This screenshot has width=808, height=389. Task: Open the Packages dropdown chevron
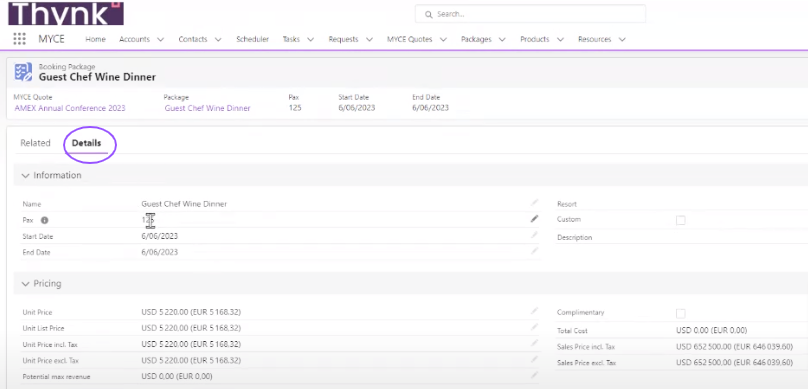point(502,39)
